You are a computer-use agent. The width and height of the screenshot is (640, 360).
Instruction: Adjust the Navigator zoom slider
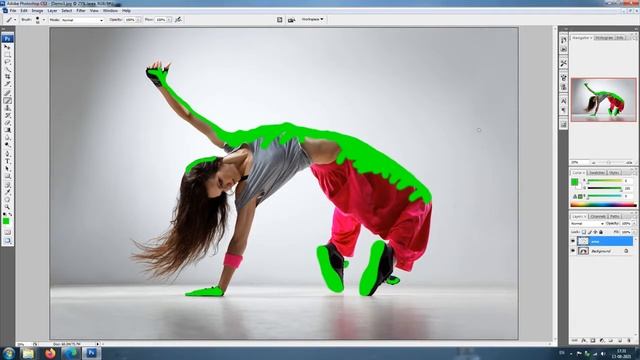608,162
